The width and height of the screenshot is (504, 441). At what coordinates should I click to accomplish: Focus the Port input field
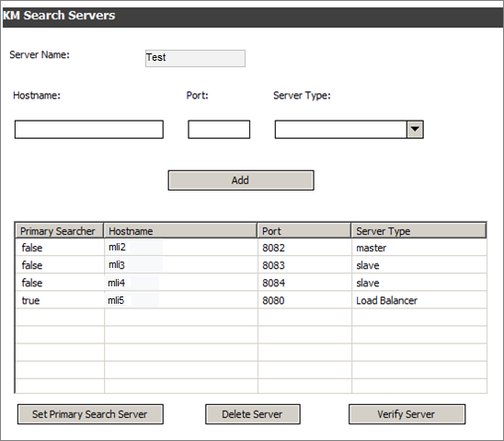point(219,129)
